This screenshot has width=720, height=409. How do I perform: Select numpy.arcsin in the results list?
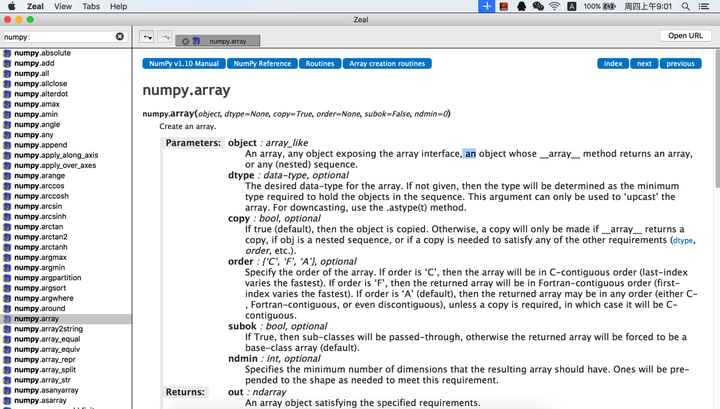(66, 206)
